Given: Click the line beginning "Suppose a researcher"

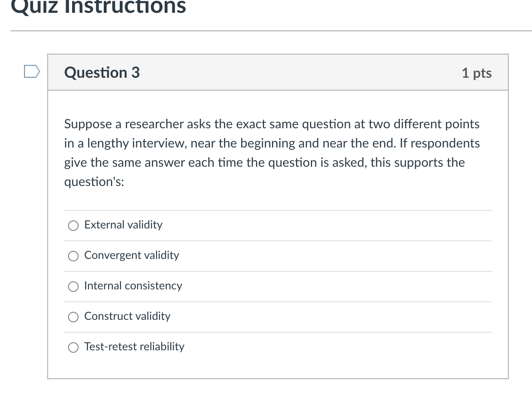Looking at the screenshot, I should (272, 124).
